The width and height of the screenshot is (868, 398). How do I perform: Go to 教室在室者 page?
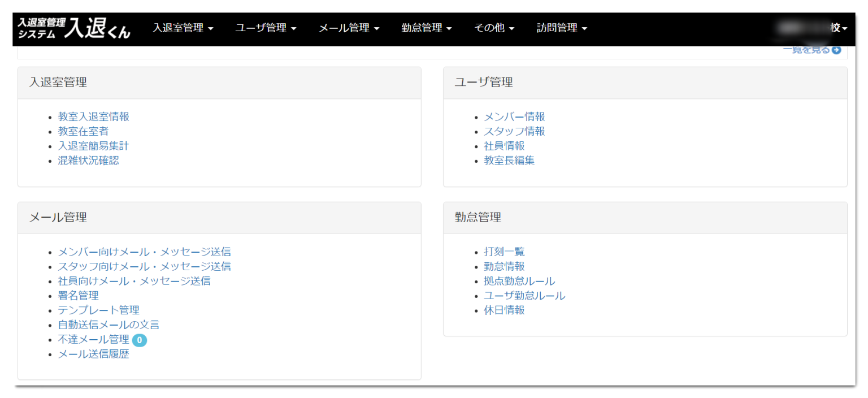click(83, 131)
